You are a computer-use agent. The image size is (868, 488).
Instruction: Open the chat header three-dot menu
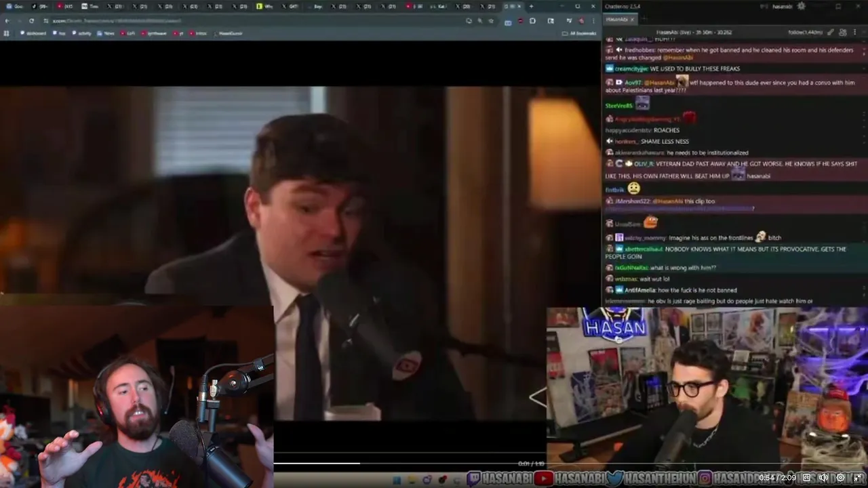point(854,32)
